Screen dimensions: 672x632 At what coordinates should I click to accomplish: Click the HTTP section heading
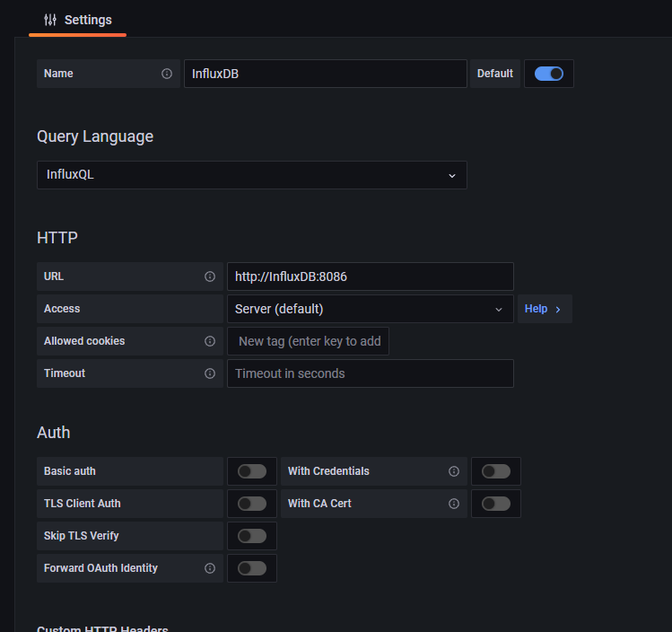click(x=57, y=238)
